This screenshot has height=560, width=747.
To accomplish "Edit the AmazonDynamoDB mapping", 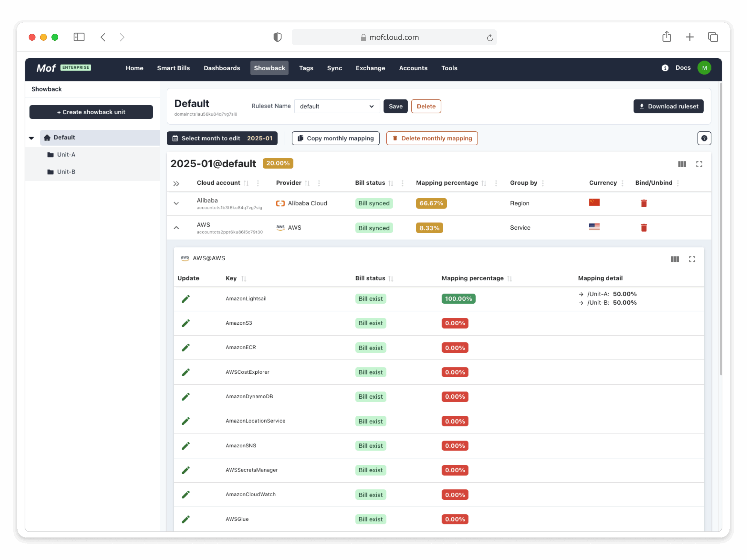I will 186,397.
